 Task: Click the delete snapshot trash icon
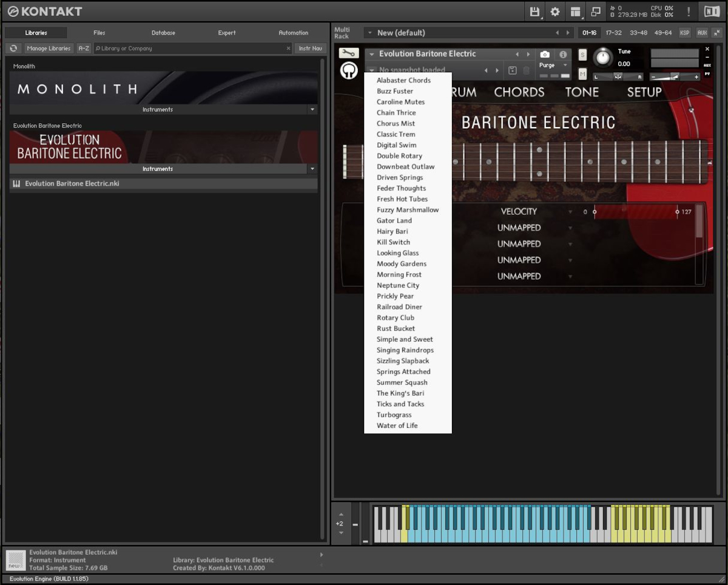[x=526, y=70]
